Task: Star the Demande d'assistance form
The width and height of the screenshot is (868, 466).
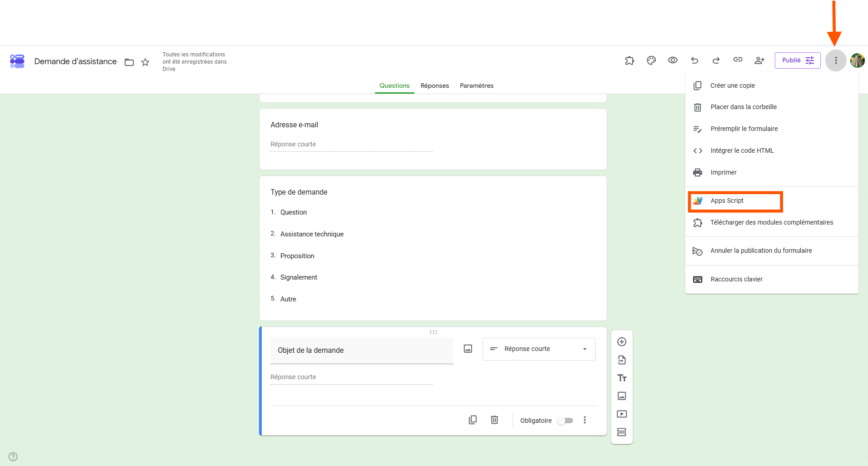Action: tap(145, 62)
